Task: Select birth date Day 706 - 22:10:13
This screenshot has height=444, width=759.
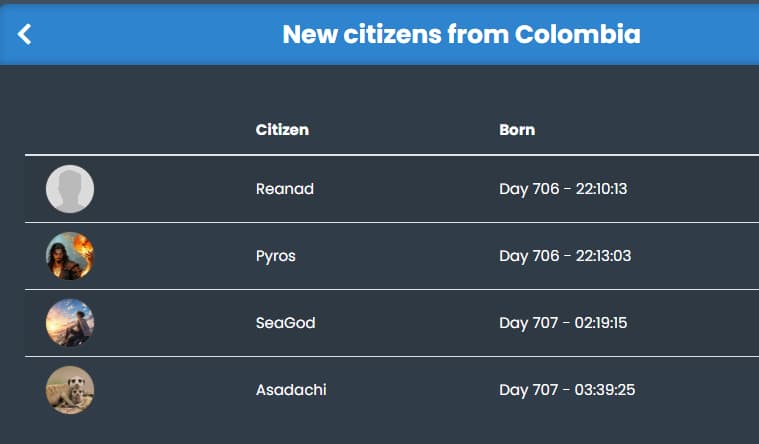Action: click(x=563, y=189)
